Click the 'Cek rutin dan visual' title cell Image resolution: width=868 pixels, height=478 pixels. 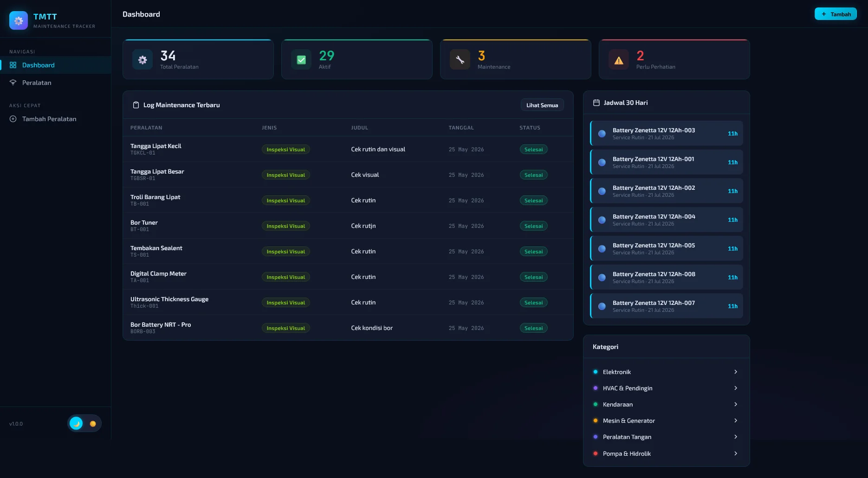(x=378, y=149)
